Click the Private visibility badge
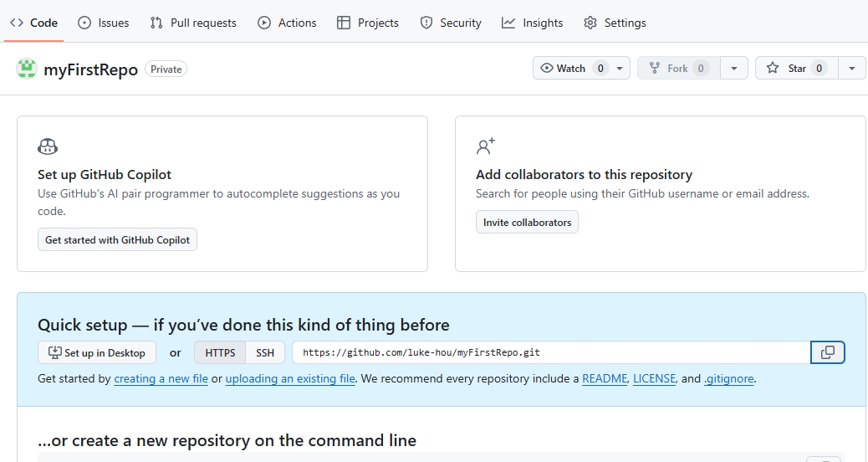The height and width of the screenshot is (462, 868). [166, 69]
